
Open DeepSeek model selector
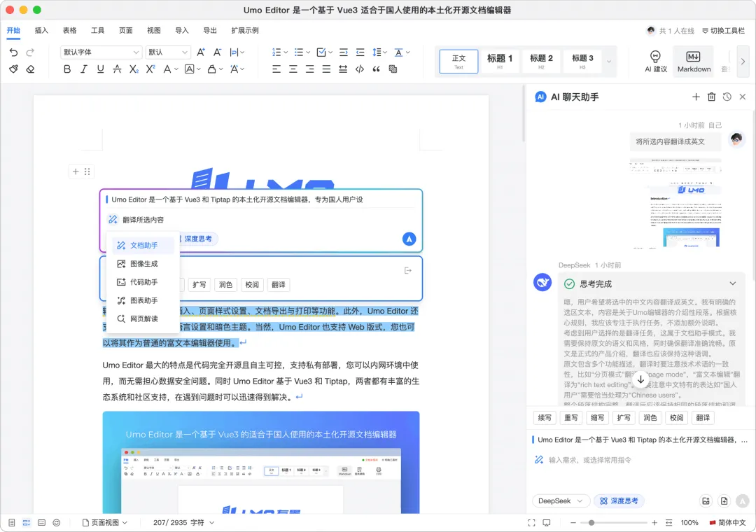coord(561,500)
